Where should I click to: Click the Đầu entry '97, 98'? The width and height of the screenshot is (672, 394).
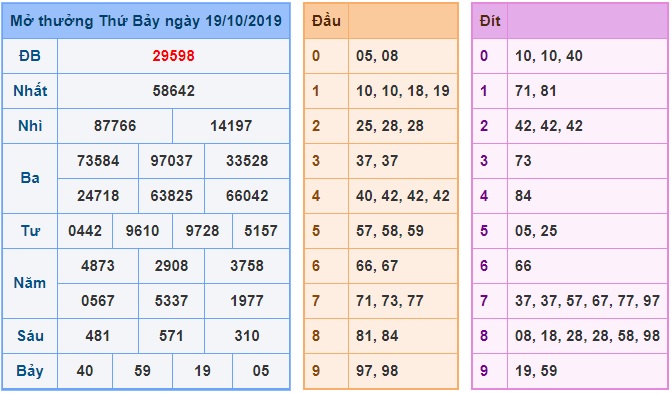(x=377, y=371)
